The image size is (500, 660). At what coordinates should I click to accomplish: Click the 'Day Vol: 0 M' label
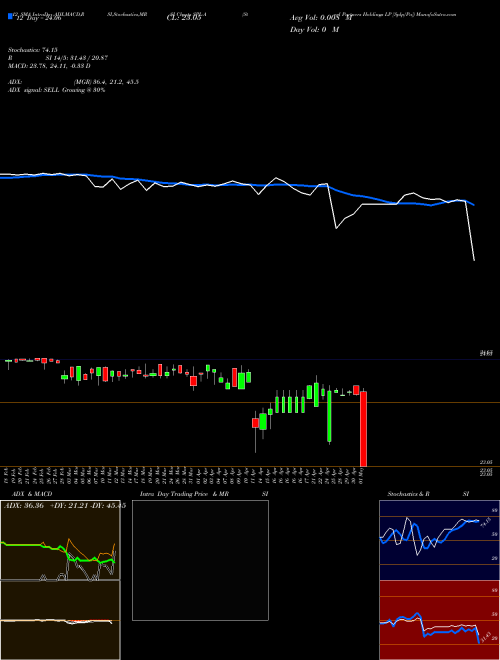pos(314,30)
